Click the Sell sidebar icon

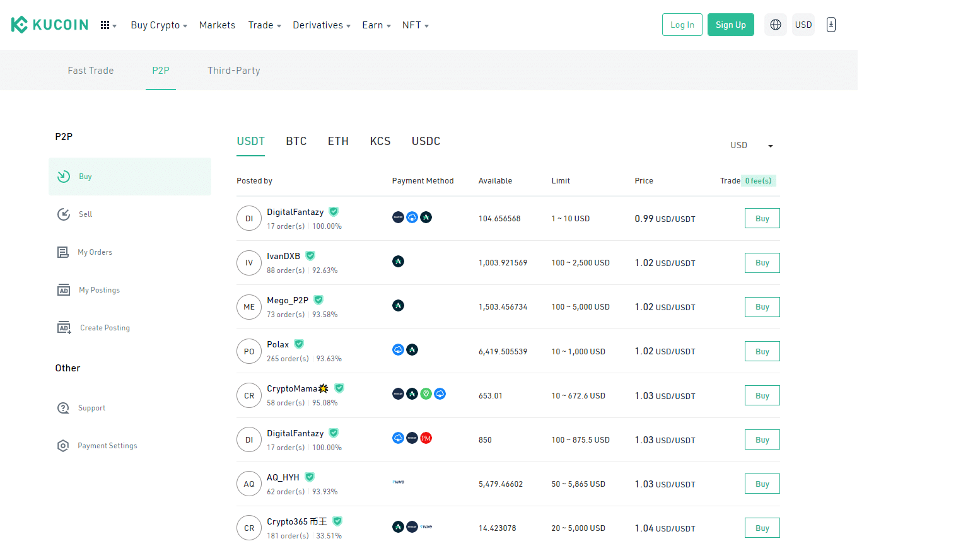pos(64,214)
